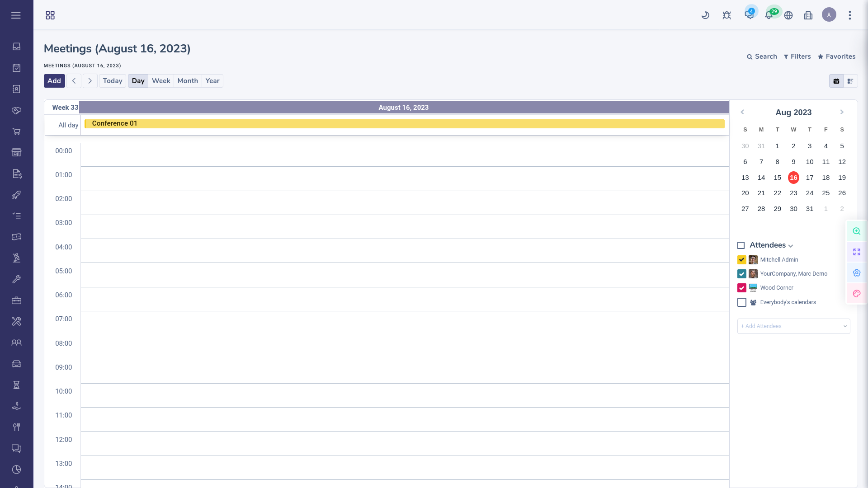This screenshot has width=868, height=488.
Task: Click the August 16, 2023 day header
Action: click(404, 108)
